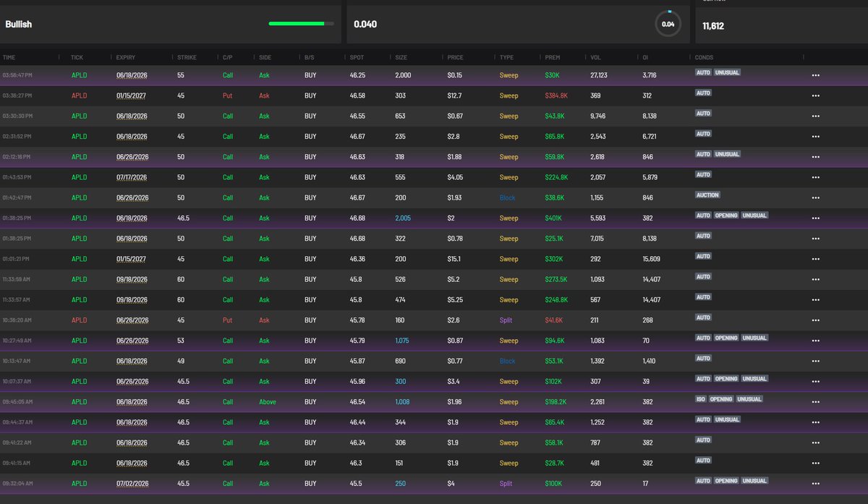Select the UNUSUAL tag in the first row

click(727, 72)
